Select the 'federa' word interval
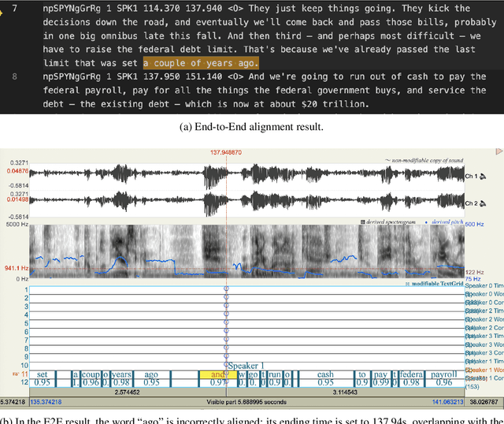Image resolution: width=504 pixels, height=424 pixels. pyautogui.click(x=411, y=374)
